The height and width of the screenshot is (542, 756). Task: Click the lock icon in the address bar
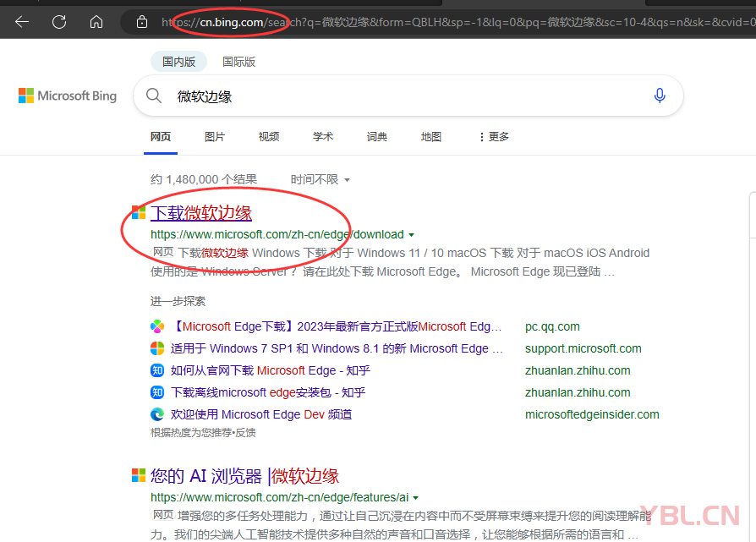(140, 23)
